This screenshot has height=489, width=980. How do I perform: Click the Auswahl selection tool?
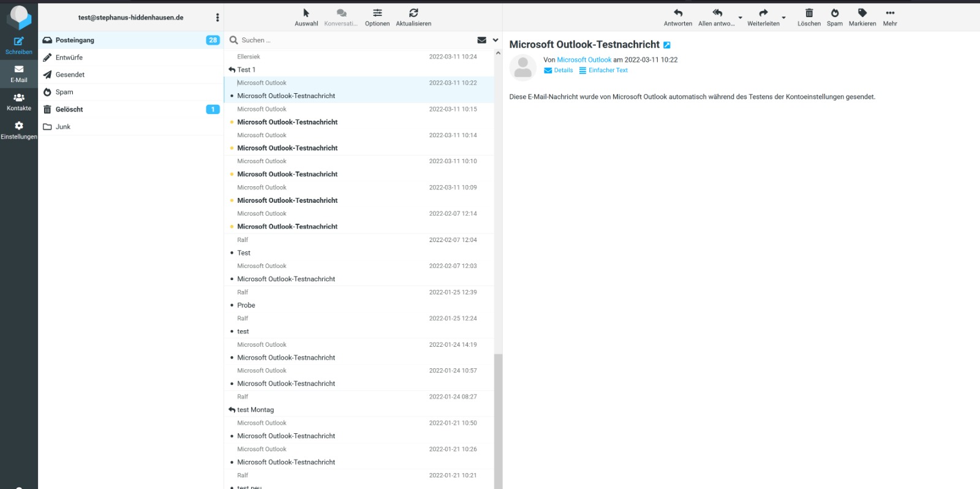pos(306,17)
